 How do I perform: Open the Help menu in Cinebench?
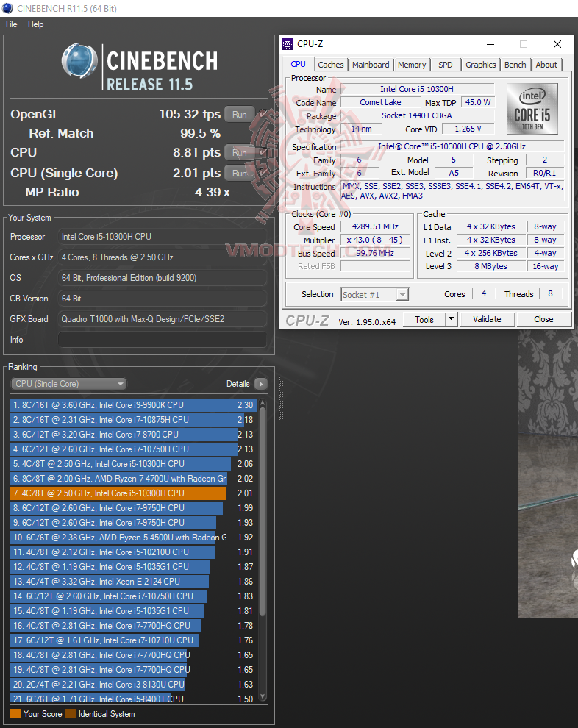point(36,24)
